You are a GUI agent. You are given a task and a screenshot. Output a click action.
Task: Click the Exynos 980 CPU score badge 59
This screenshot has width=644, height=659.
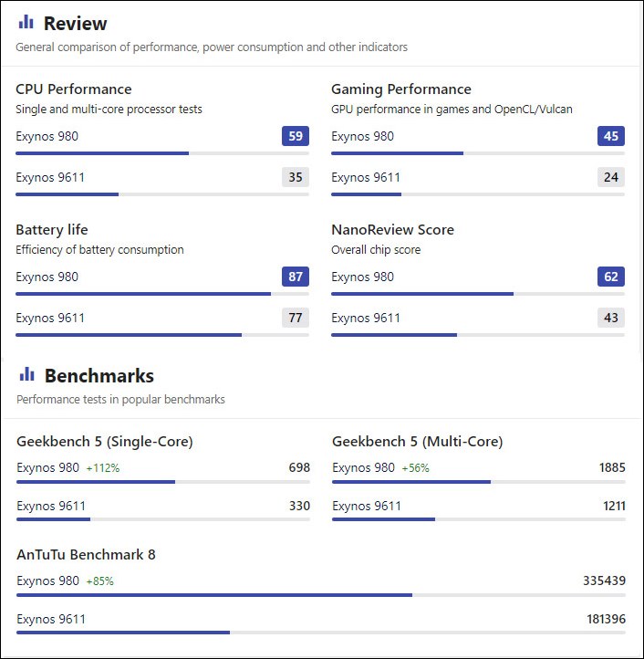[296, 136]
